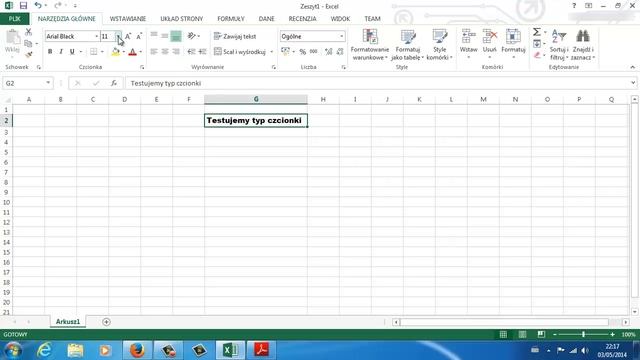
Task: Undo the last action
Action: pyautogui.click(x=38, y=6)
